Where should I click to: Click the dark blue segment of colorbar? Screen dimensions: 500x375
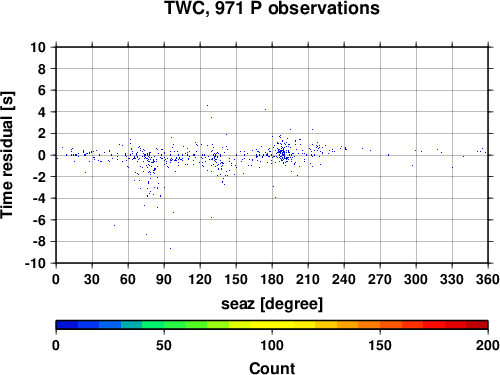point(67,325)
